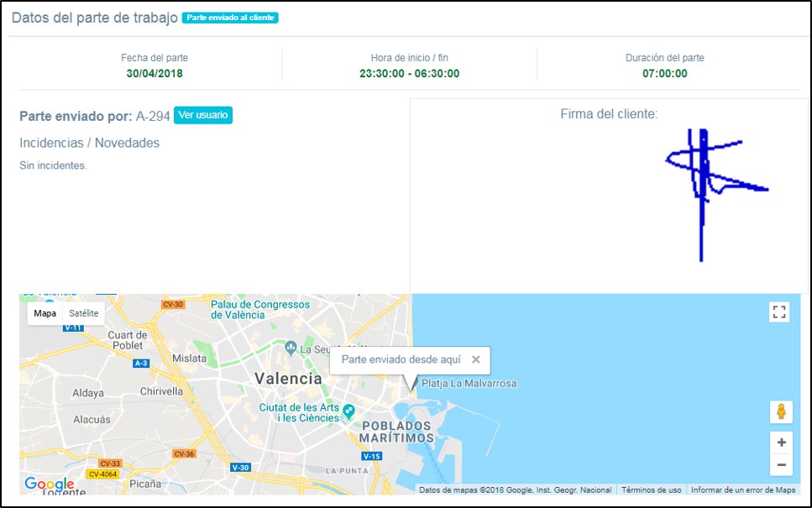Click the map data copyright notice

tap(516, 490)
